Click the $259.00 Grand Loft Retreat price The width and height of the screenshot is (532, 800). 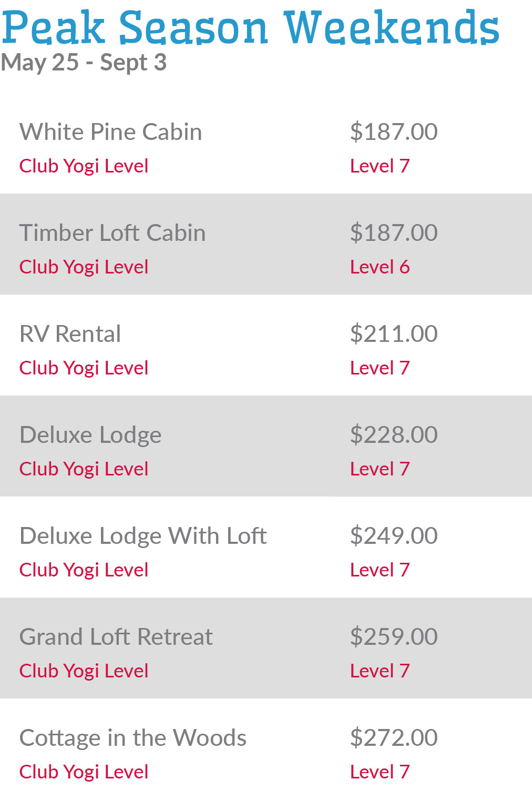(x=394, y=637)
